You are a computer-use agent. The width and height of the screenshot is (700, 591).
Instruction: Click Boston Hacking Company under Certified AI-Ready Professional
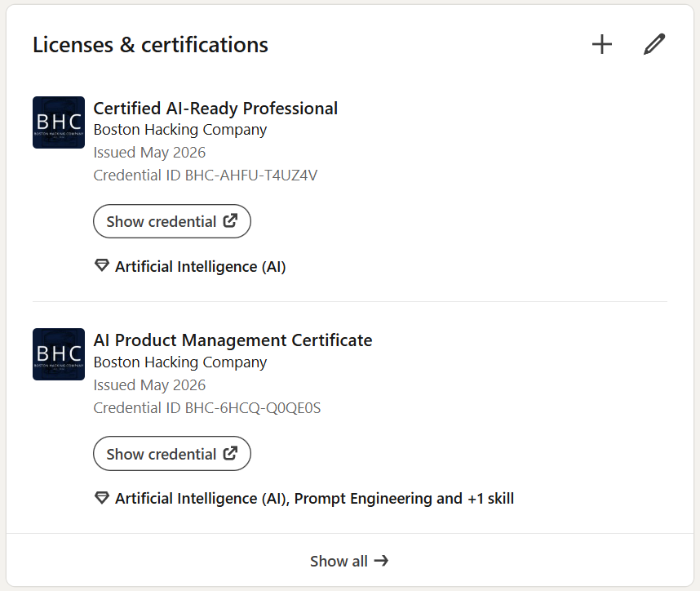180,130
